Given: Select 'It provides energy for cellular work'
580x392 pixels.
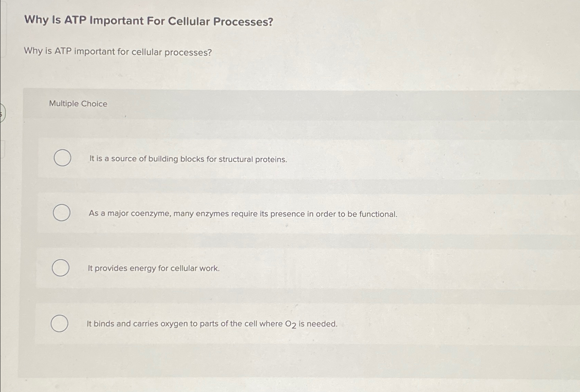Looking at the screenshot, I should tap(60, 267).
